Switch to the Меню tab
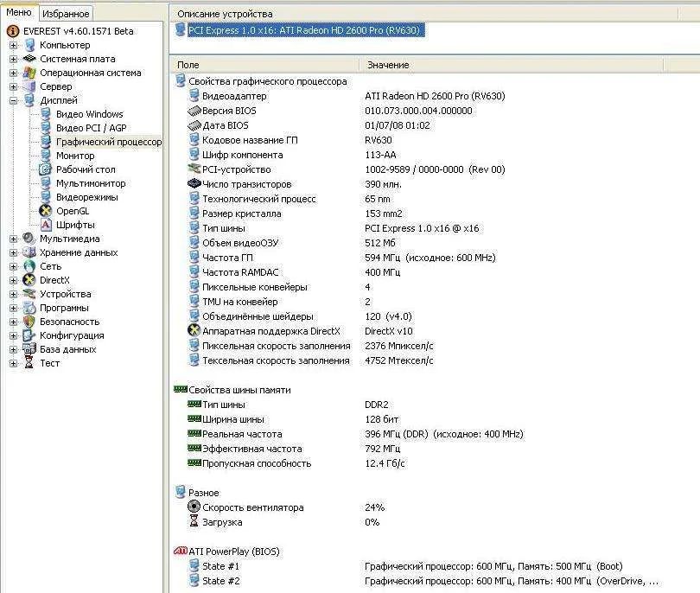The width and height of the screenshot is (700, 593). [x=19, y=12]
